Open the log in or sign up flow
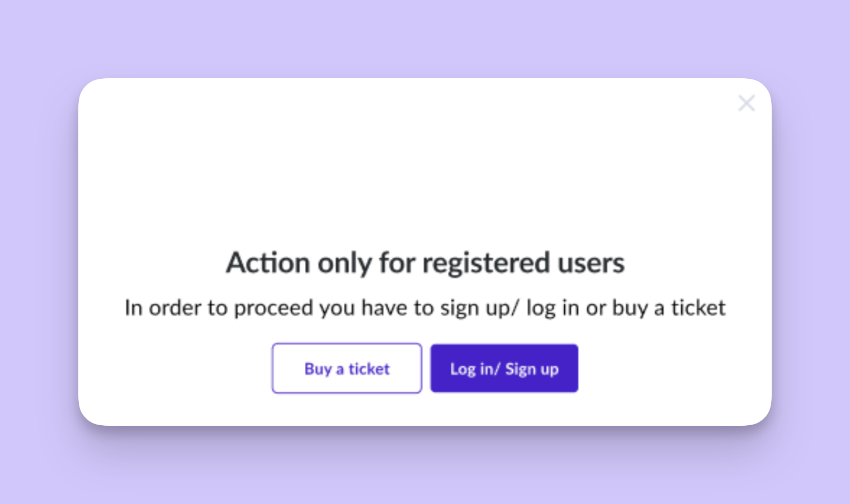Image resolution: width=850 pixels, height=504 pixels. (504, 368)
